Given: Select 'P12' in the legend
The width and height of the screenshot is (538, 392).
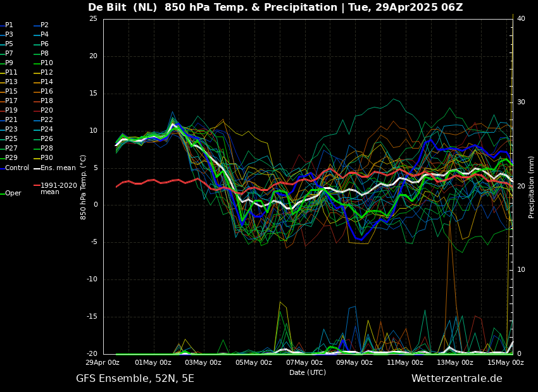Looking at the screenshot, I should coord(47,72).
